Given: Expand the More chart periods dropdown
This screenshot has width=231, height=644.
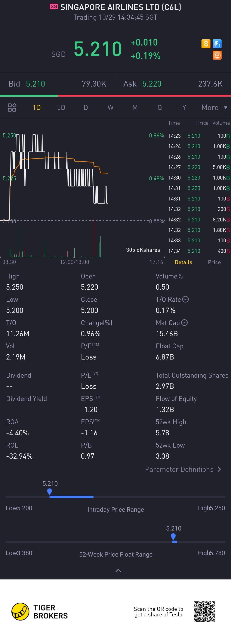Looking at the screenshot, I should [215, 108].
